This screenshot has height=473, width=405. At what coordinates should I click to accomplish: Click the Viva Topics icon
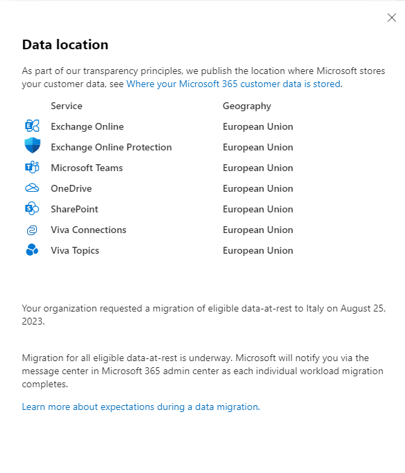32,250
